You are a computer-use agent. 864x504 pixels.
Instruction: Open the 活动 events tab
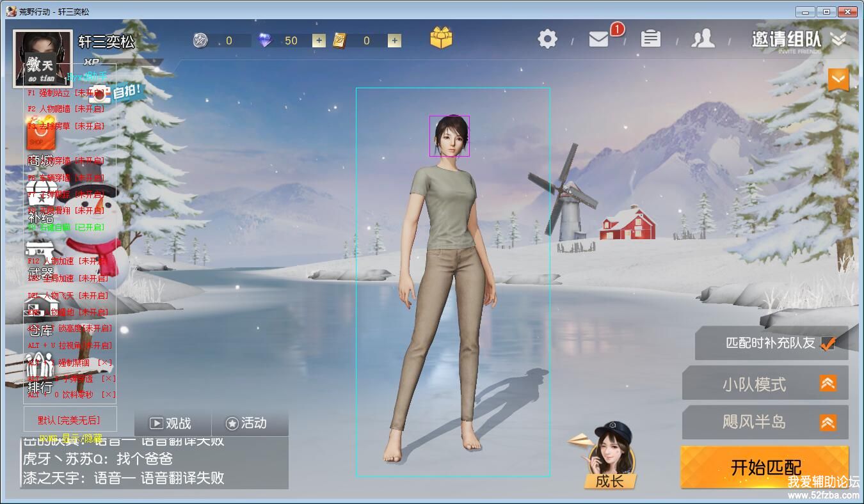(250, 423)
